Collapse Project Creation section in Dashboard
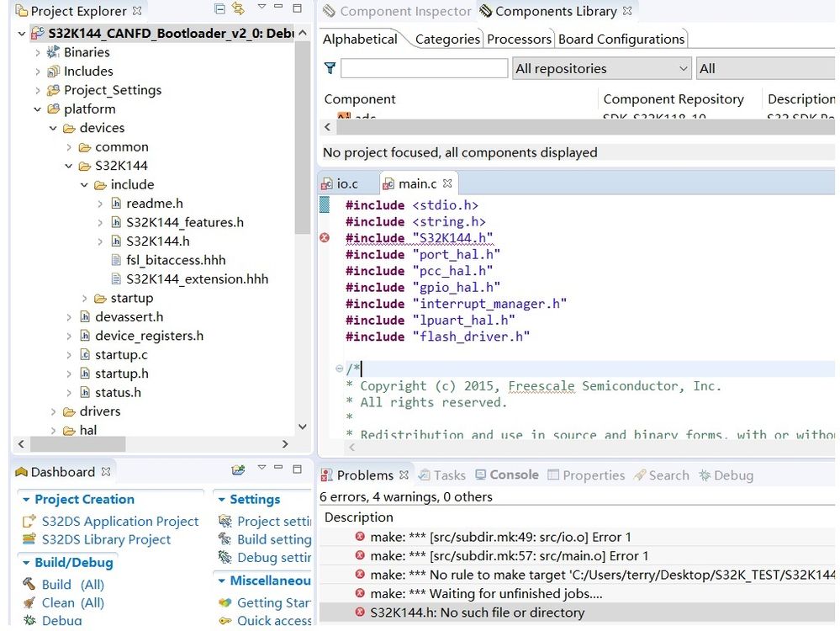 point(26,500)
